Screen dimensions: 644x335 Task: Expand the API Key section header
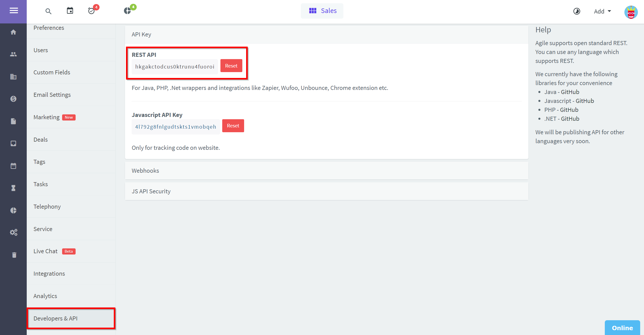point(327,34)
